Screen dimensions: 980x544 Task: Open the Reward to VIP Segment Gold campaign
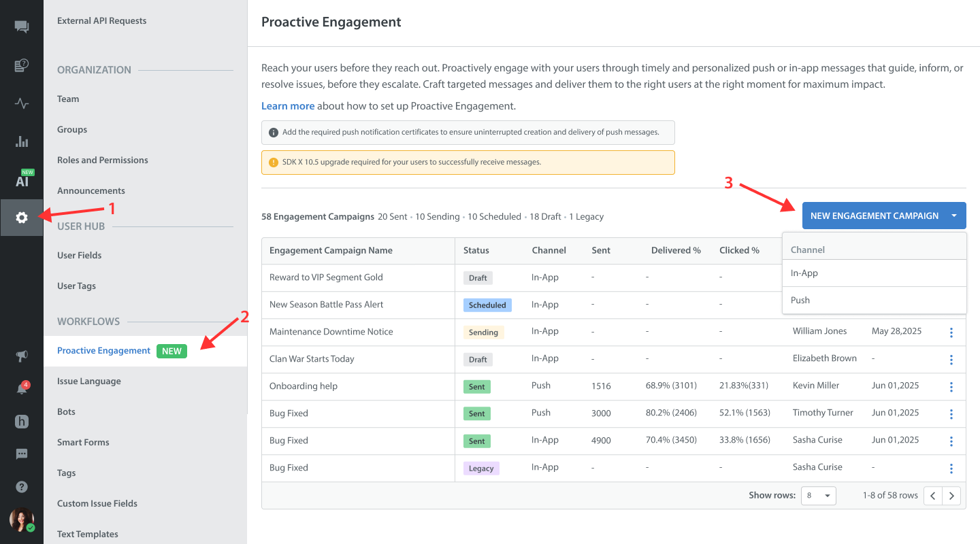point(326,277)
